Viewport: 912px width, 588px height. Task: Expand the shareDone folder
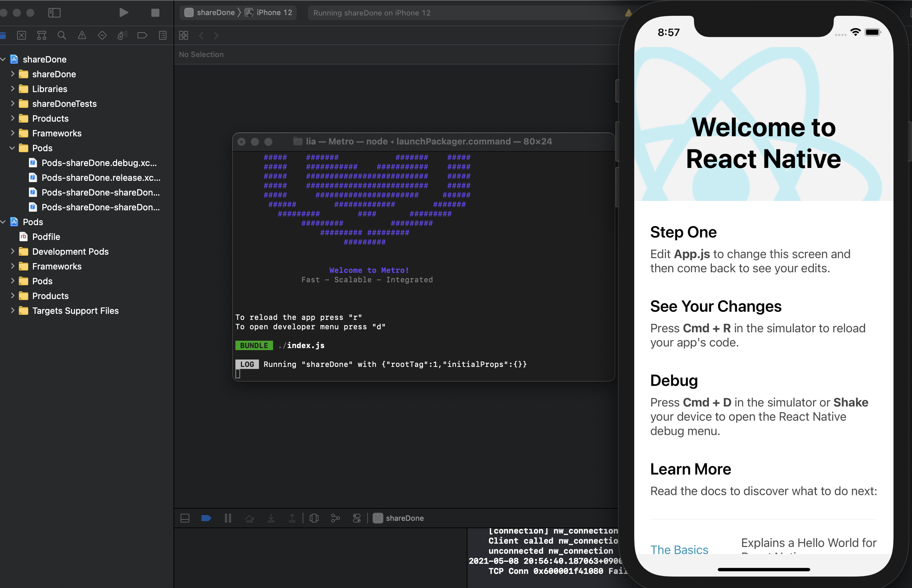pyautogui.click(x=12, y=74)
